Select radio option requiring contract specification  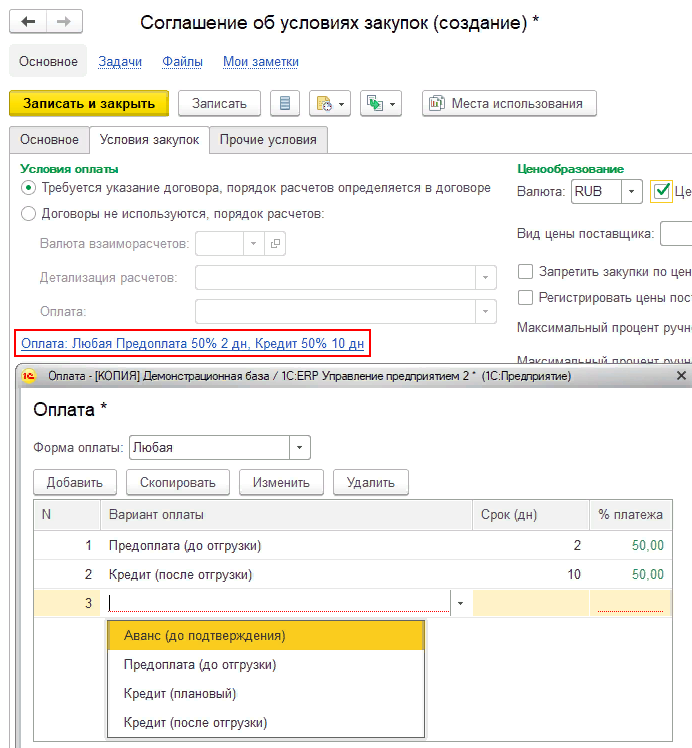click(28, 188)
